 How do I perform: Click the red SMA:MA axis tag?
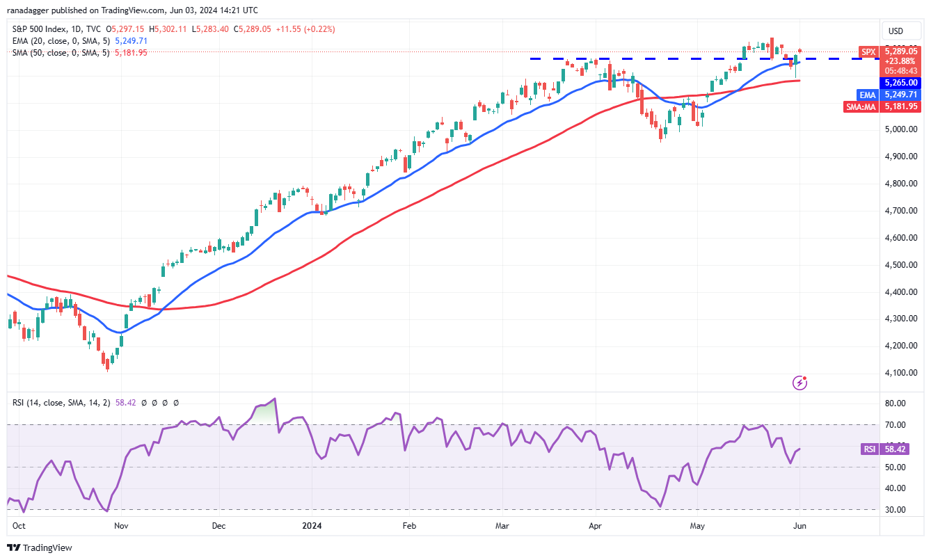[x=866, y=106]
